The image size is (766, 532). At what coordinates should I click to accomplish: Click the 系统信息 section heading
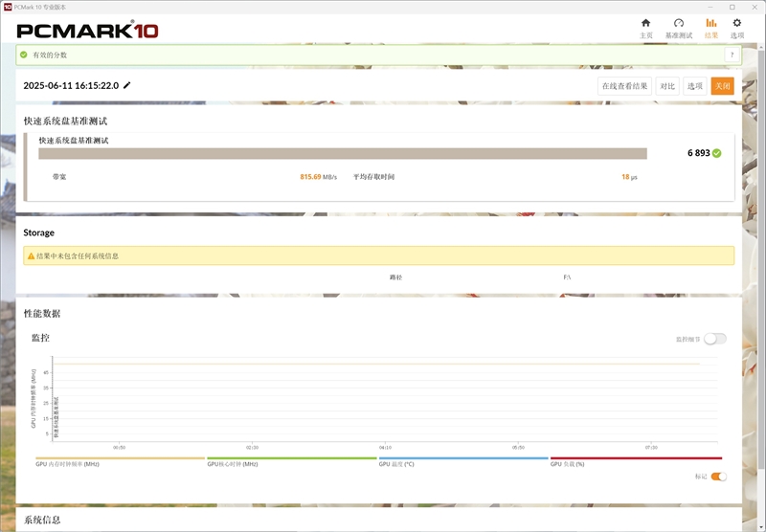click(x=42, y=520)
